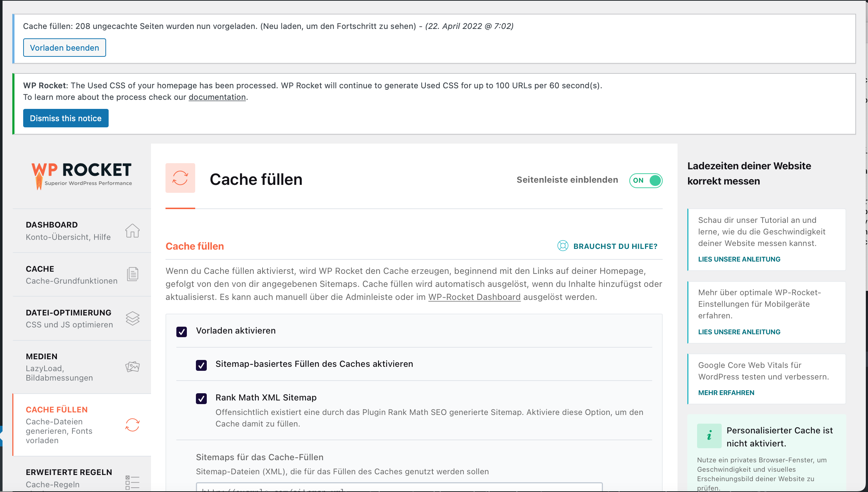868x492 pixels.
Task: Select the Cache füllen menu item
Action: [x=82, y=425]
